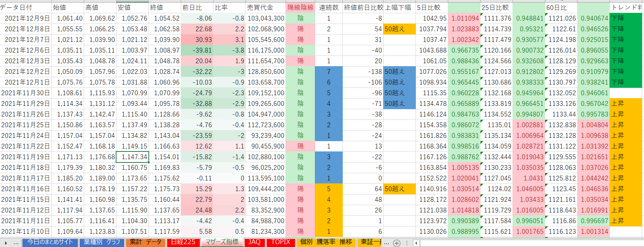This screenshot has width=644, height=247.
Task: Click the left ellipsis for hidden sheet tabs
Action: (x=16, y=243)
